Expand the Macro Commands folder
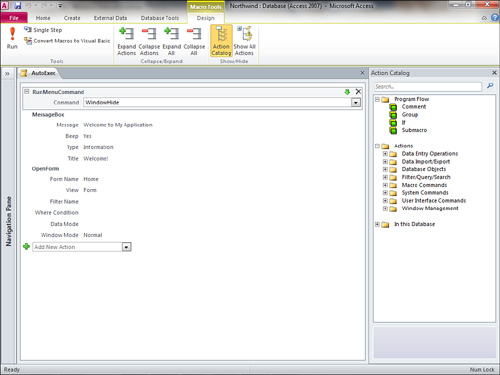Screen dimensions: 500x375 [x=385, y=185]
